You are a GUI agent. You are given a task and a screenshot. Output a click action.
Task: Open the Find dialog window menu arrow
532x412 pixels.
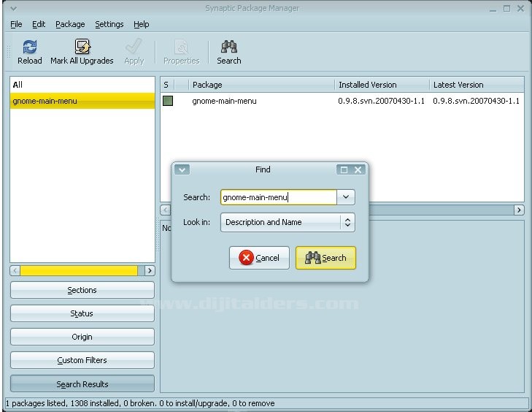point(182,169)
